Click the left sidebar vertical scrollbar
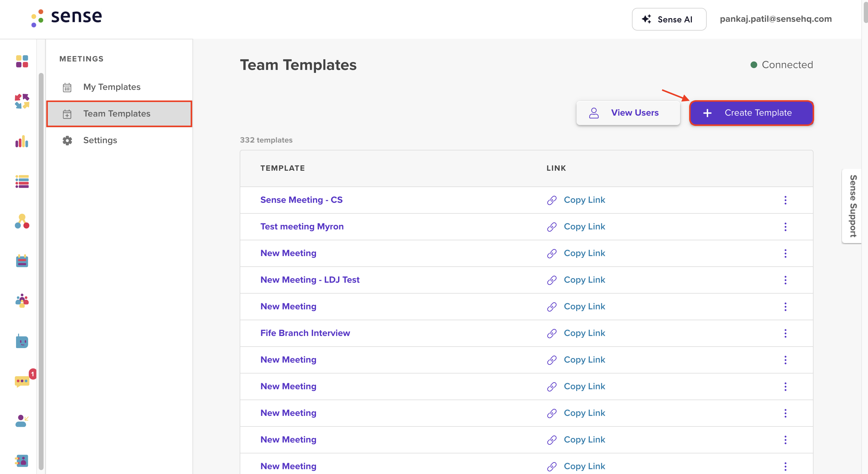The height and width of the screenshot is (474, 868). 41,271
